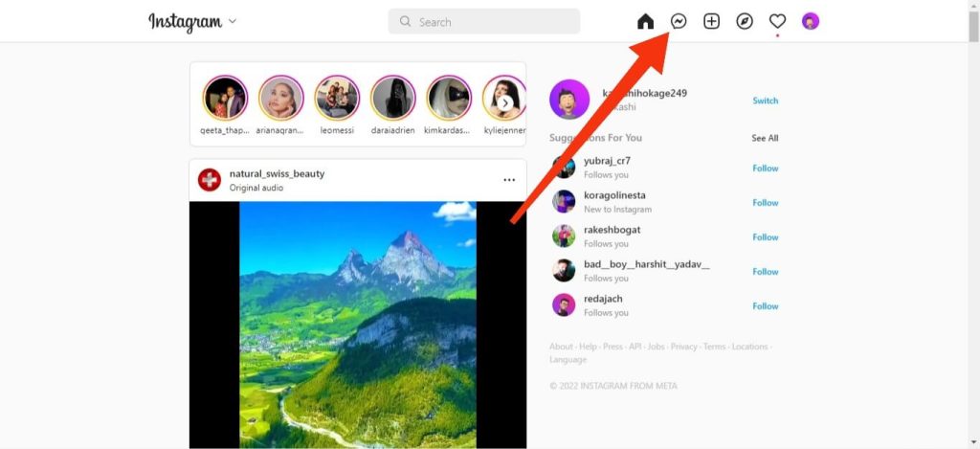The image size is (980, 449).
Task: Open bad__boy__harshit__yadav__ username
Action: (x=647, y=264)
